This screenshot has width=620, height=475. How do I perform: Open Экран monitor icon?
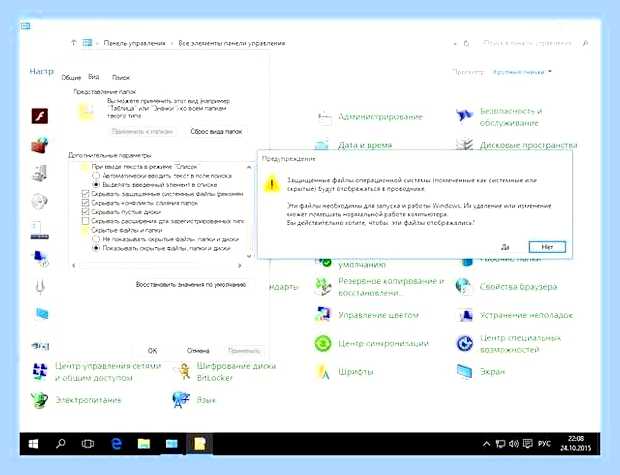tap(464, 371)
